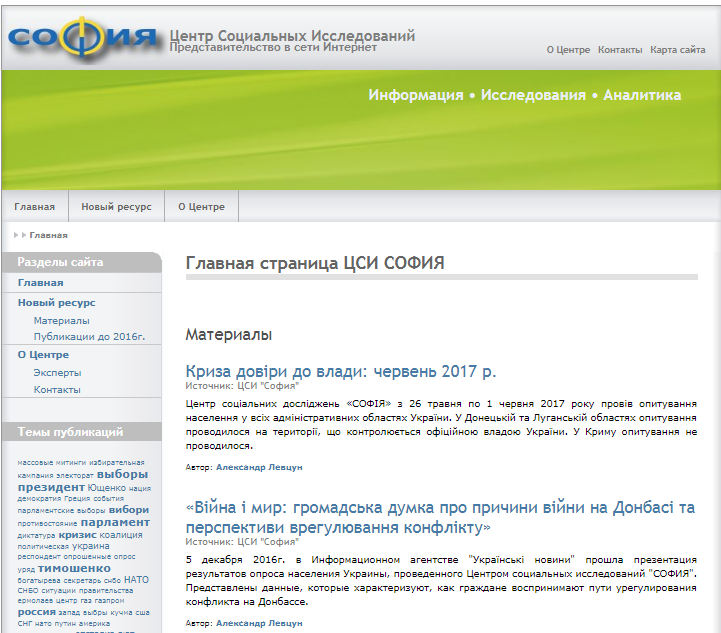
Task: Select Главная in the sidebar sections
Action: 40,283
